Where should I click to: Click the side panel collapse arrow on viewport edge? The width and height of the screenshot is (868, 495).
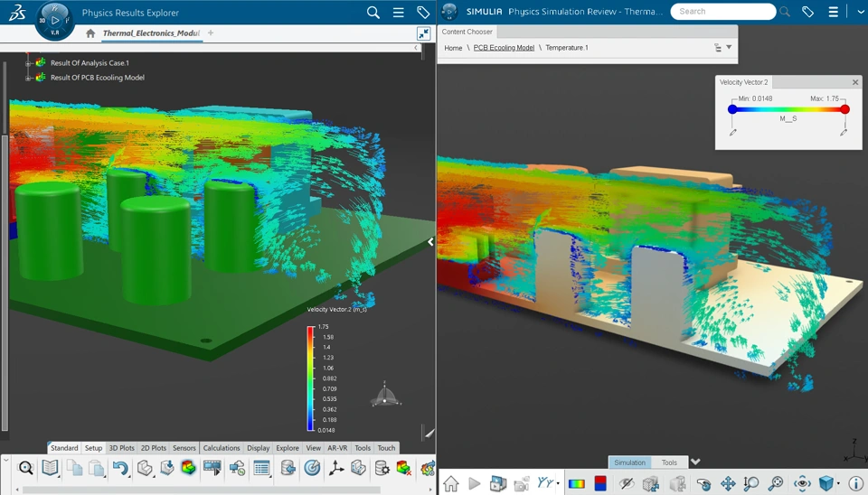coord(430,242)
